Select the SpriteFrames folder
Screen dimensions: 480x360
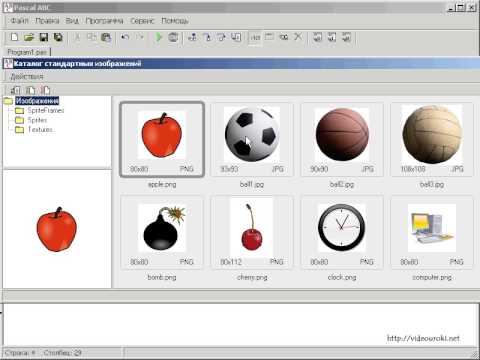point(46,110)
